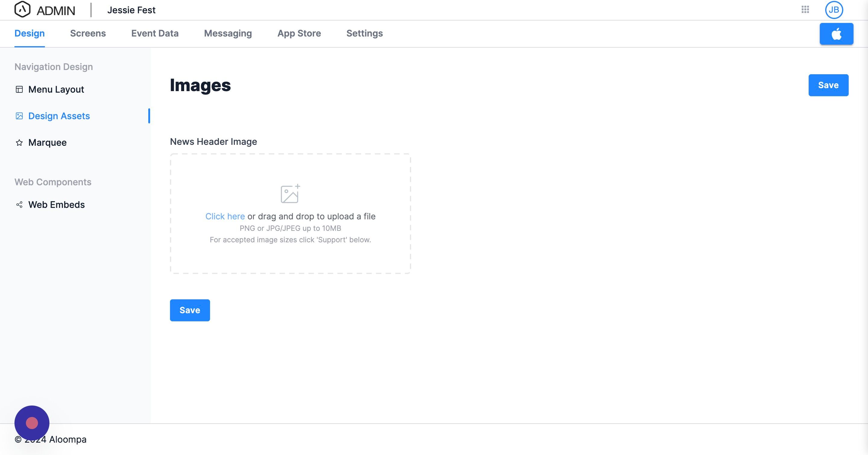Image resolution: width=868 pixels, height=455 pixels.
Task: Switch to the Event Data tab
Action: coord(155,33)
